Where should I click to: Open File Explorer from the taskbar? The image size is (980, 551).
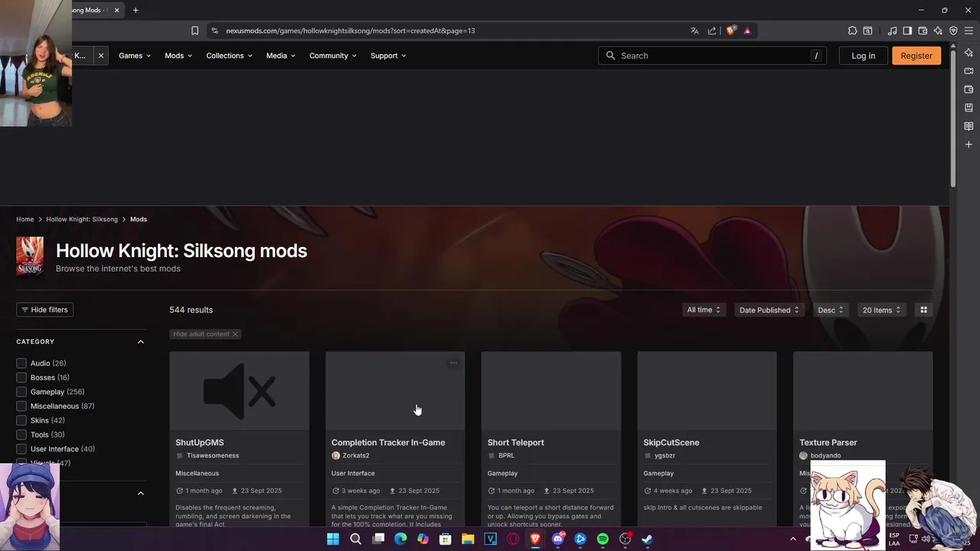pyautogui.click(x=468, y=539)
